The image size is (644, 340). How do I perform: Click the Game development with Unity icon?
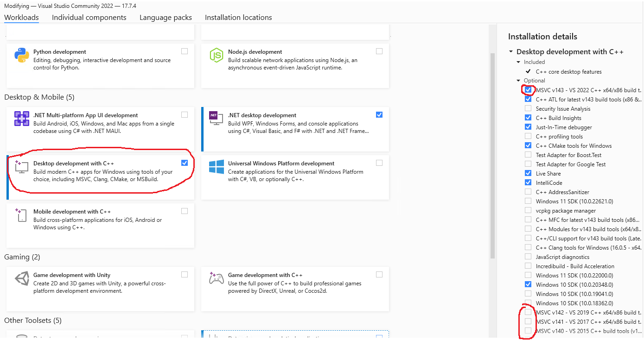pyautogui.click(x=22, y=278)
